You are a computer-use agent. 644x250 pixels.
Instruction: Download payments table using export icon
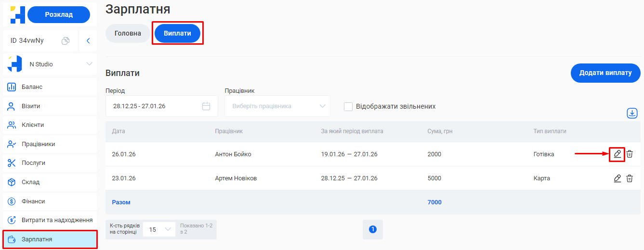click(632, 113)
